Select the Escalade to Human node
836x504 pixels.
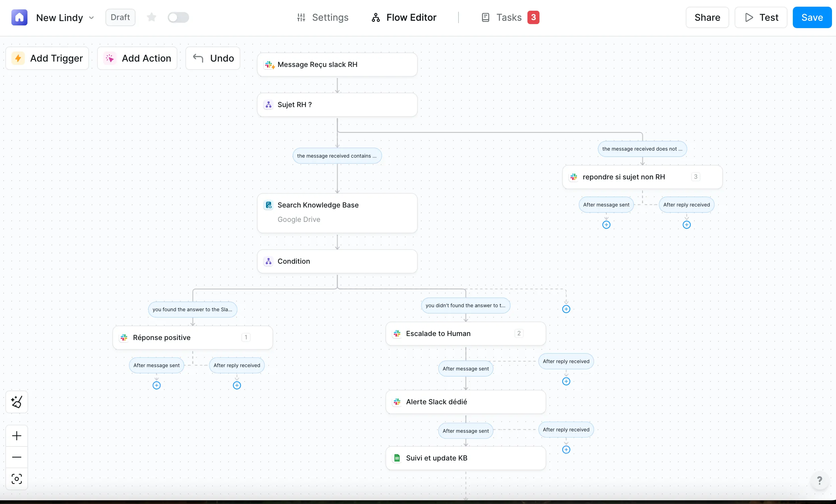pos(438,333)
